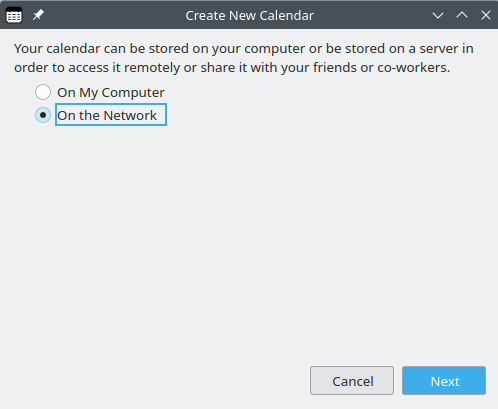Select the On My Computer radio button
498x409 pixels.
tap(43, 92)
